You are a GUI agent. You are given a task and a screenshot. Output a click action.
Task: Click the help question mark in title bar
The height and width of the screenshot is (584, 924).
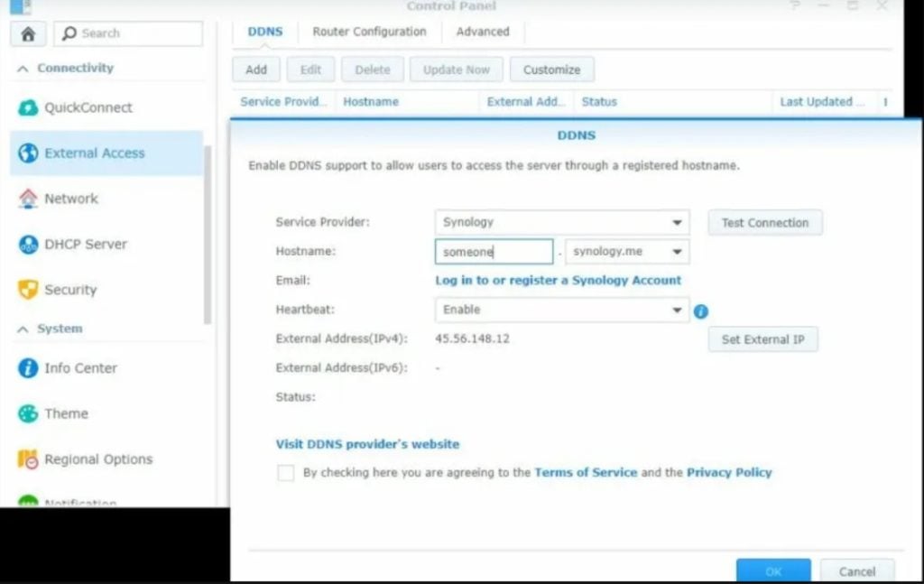pyautogui.click(x=796, y=5)
